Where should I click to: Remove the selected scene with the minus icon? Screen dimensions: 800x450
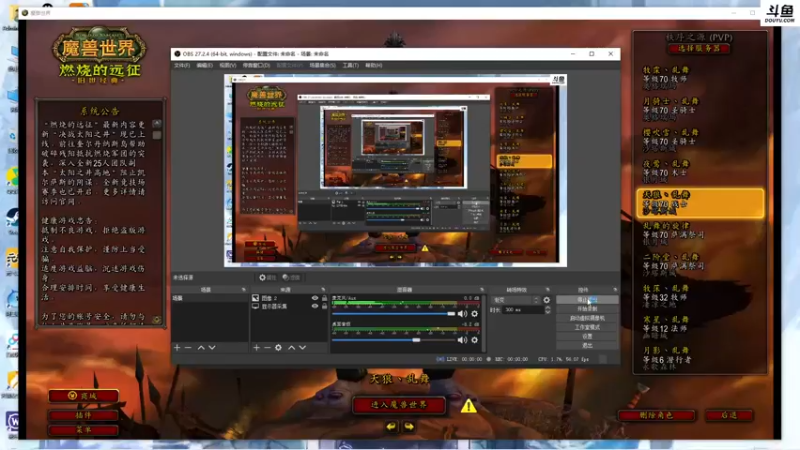pyautogui.click(x=188, y=347)
